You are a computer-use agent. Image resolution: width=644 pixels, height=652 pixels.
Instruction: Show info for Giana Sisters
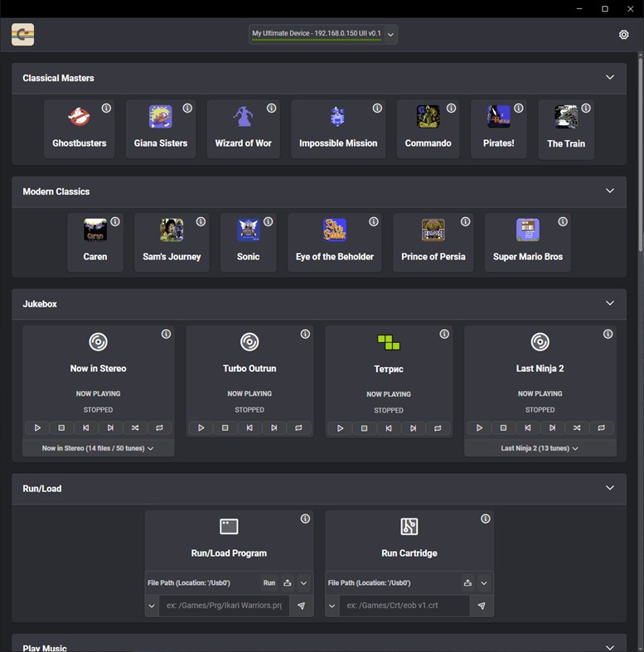click(x=187, y=108)
